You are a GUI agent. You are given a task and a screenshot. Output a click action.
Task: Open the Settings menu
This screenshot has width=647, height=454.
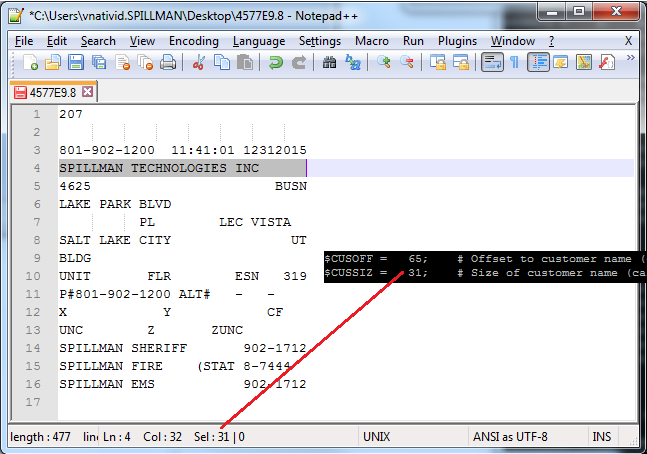tap(320, 41)
